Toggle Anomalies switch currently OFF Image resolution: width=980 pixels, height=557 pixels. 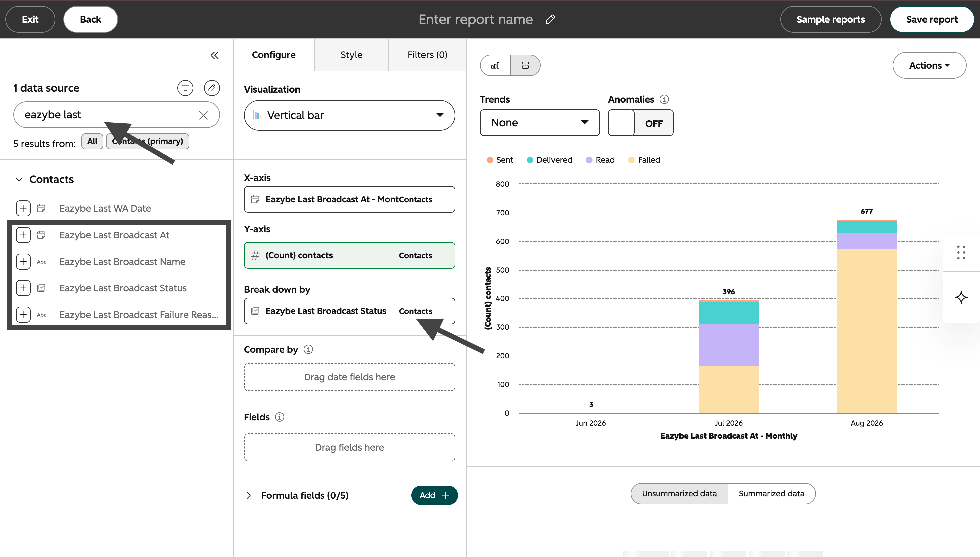(641, 123)
